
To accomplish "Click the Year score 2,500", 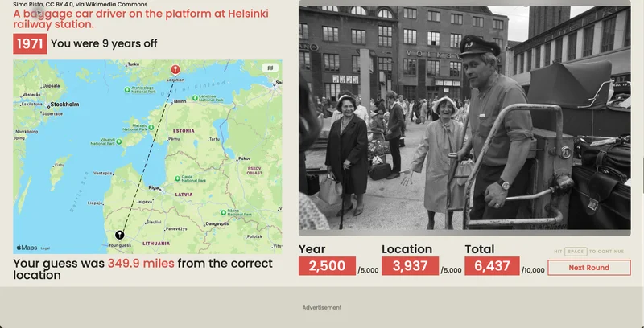I will pos(327,266).
